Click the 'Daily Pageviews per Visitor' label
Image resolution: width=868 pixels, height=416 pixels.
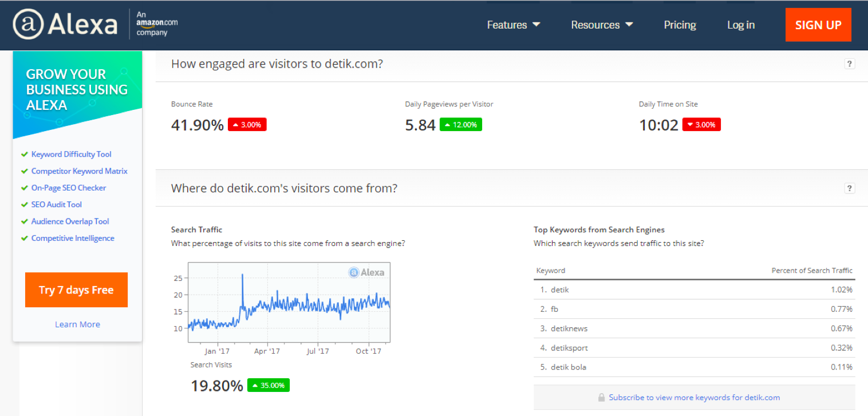[x=449, y=104]
